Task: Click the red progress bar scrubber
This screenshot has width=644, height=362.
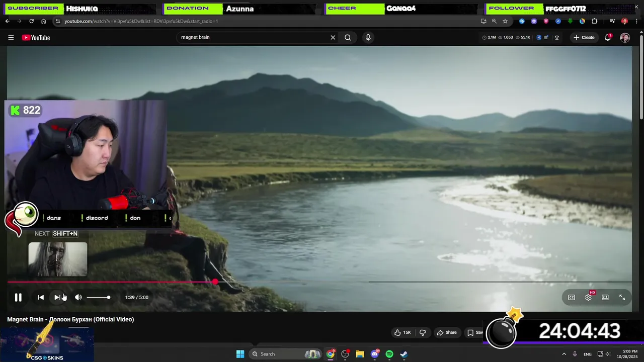Action: click(215, 282)
